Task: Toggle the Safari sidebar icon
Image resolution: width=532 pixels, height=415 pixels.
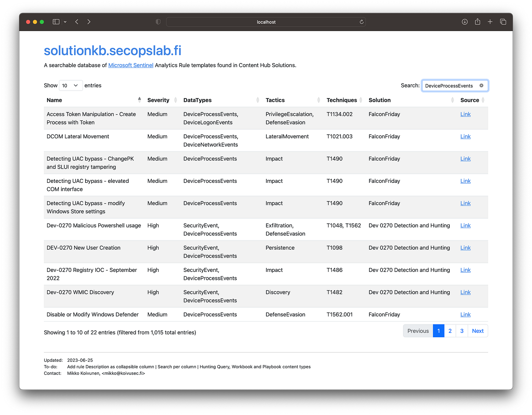Action: pos(56,22)
